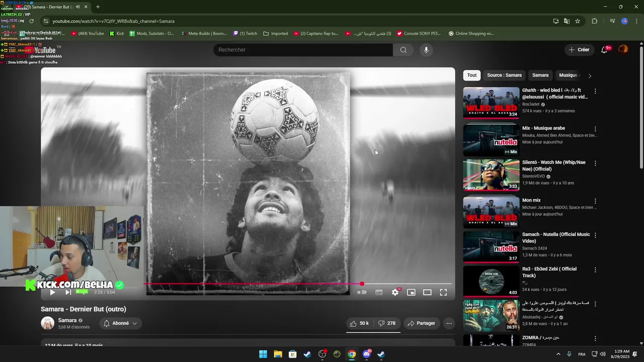Open Samara channel avatar
The width and height of the screenshot is (644, 362).
(47, 323)
